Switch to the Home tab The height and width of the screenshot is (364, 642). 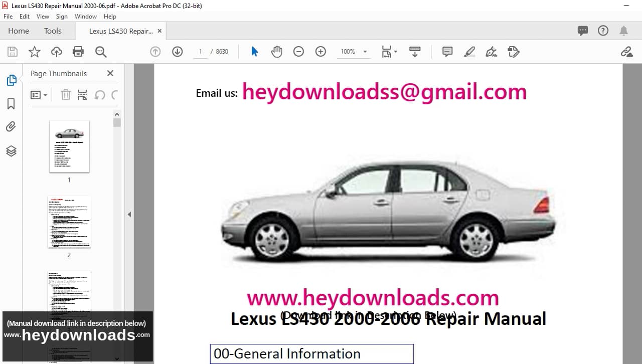coord(19,31)
